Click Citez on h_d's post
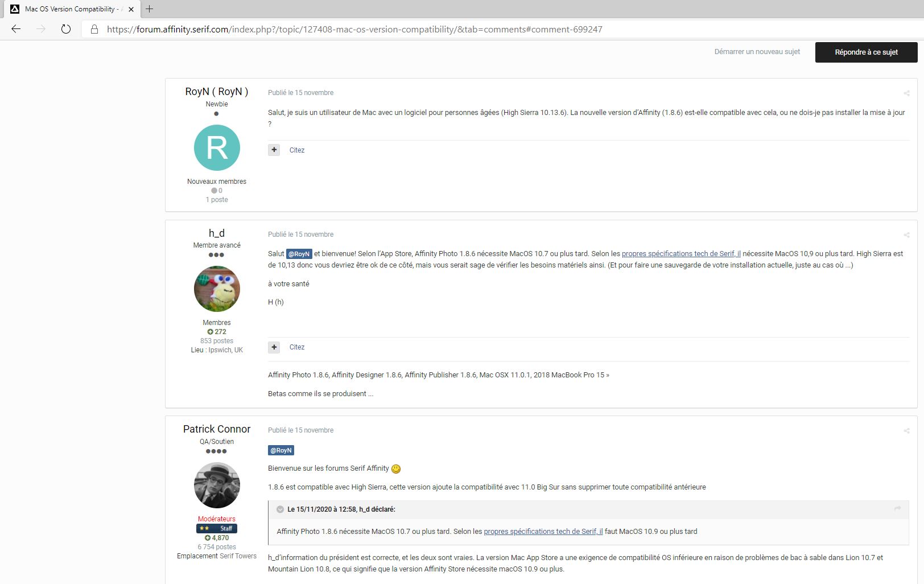Screen dimensions: 924x584 pyautogui.click(x=297, y=347)
